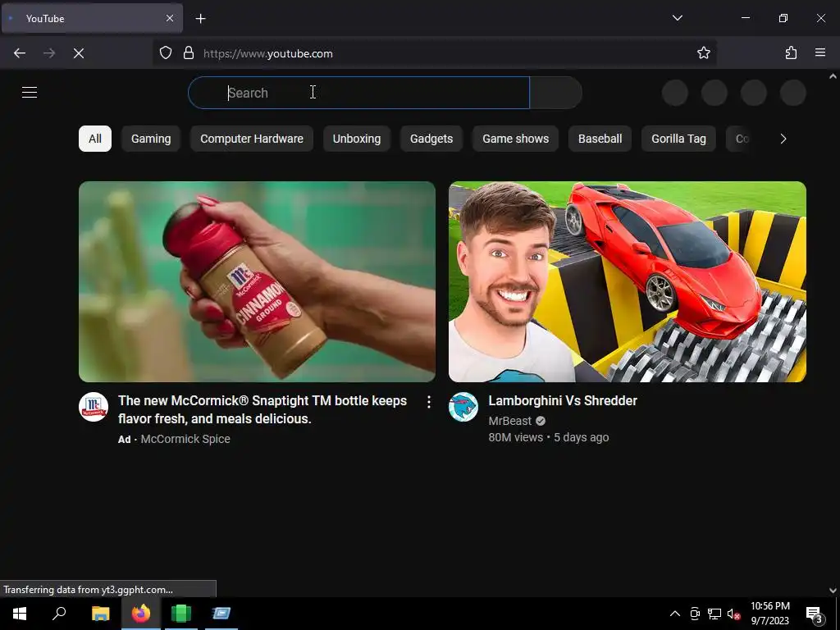Click the last round placeholder header button
The width and height of the screenshot is (840, 630).
point(793,93)
